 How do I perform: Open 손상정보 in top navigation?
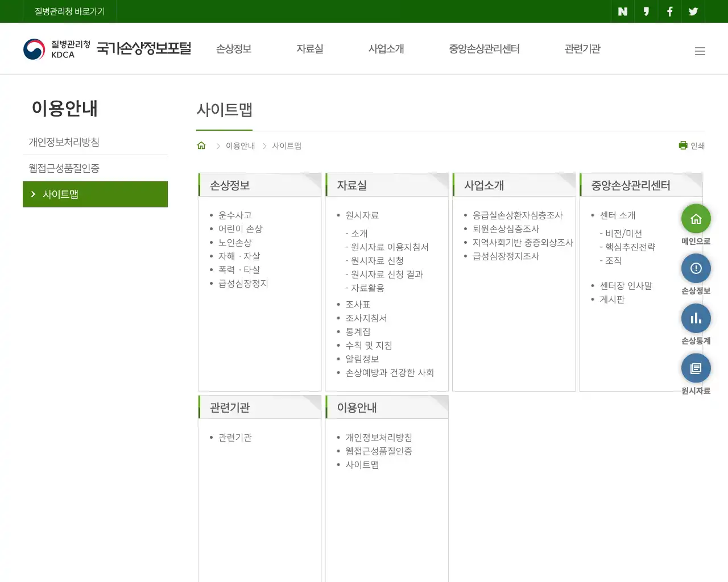234,49
